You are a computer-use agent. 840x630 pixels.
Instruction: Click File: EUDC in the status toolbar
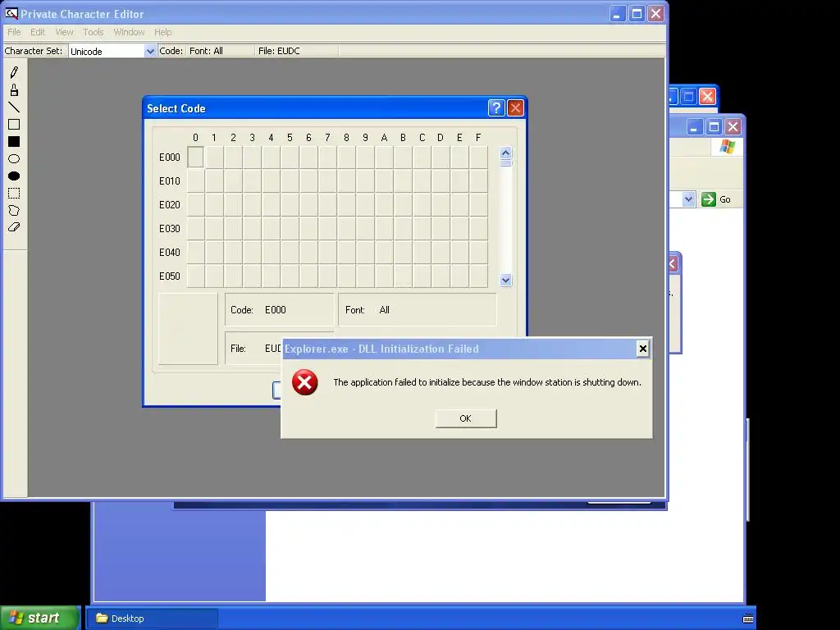click(x=279, y=51)
